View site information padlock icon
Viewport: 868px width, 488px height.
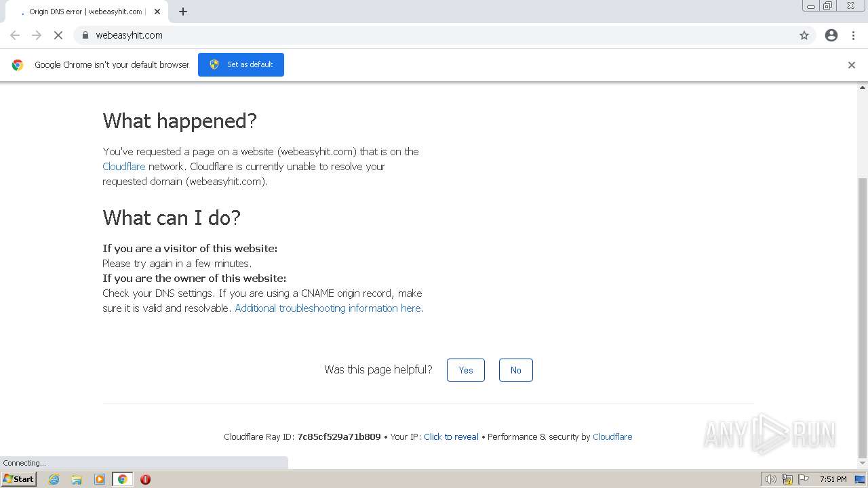[x=85, y=35]
